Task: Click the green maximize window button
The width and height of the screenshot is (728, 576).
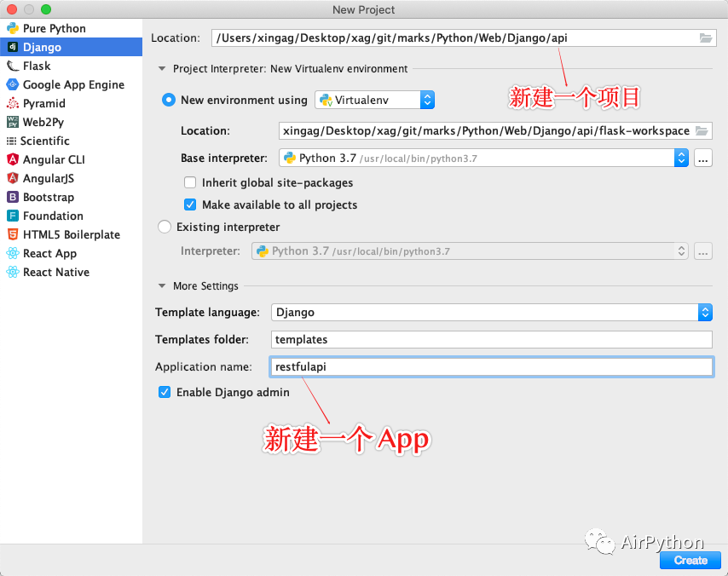Action: pos(46,9)
